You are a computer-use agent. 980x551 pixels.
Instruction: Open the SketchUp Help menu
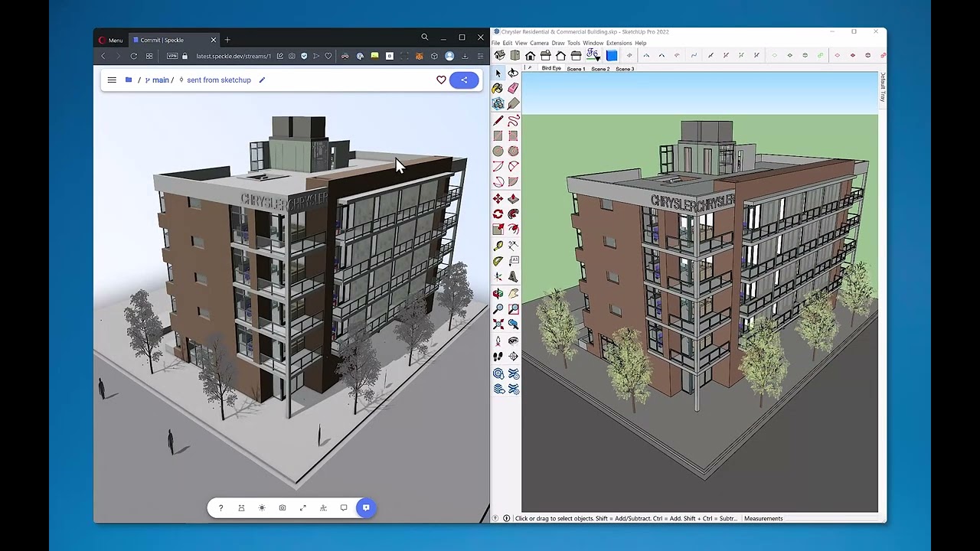click(641, 43)
